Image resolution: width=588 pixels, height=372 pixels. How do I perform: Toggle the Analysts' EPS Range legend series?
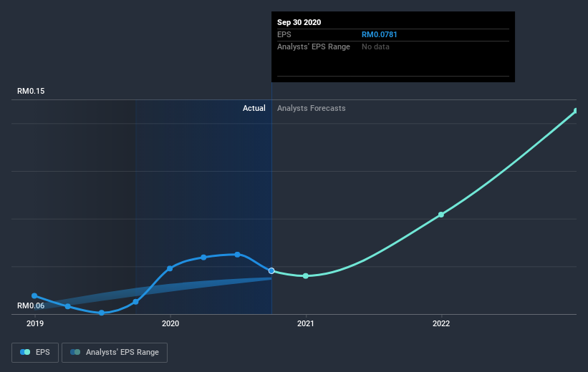click(115, 352)
